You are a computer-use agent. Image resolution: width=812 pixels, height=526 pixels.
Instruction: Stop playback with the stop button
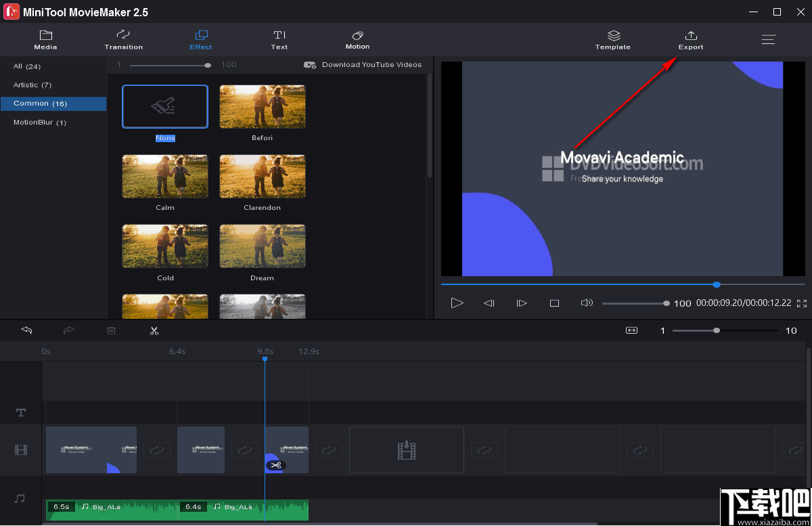tap(554, 303)
